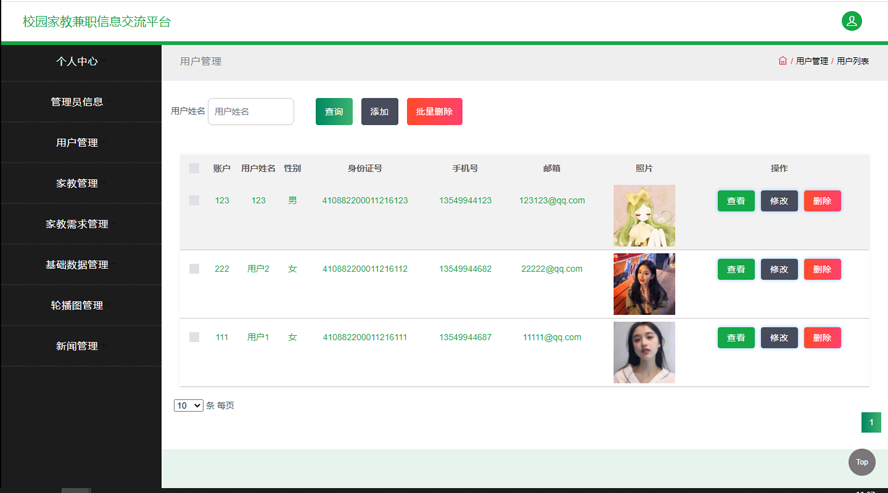Click the 照片 column header

click(644, 168)
